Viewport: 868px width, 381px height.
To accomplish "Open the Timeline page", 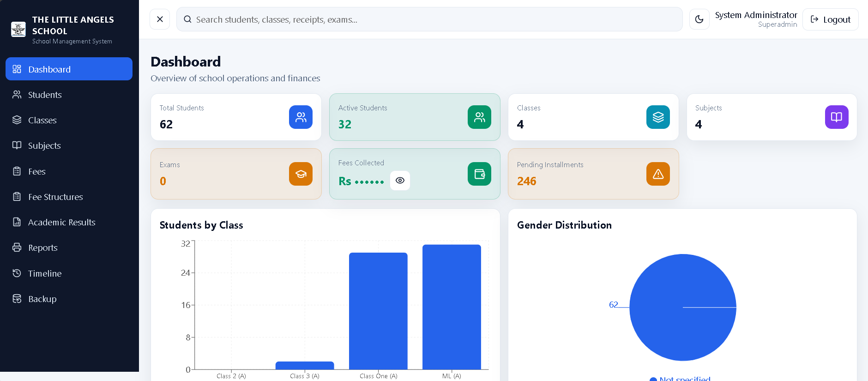I will pyautogui.click(x=69, y=273).
